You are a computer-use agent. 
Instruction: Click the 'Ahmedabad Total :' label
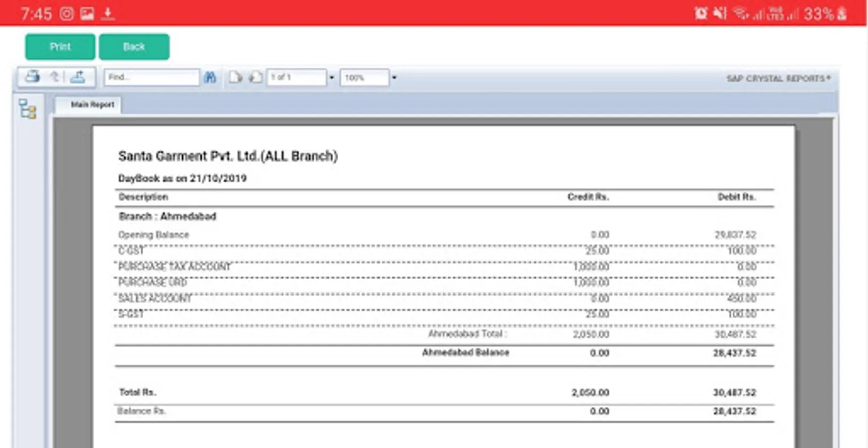pyautogui.click(x=468, y=334)
